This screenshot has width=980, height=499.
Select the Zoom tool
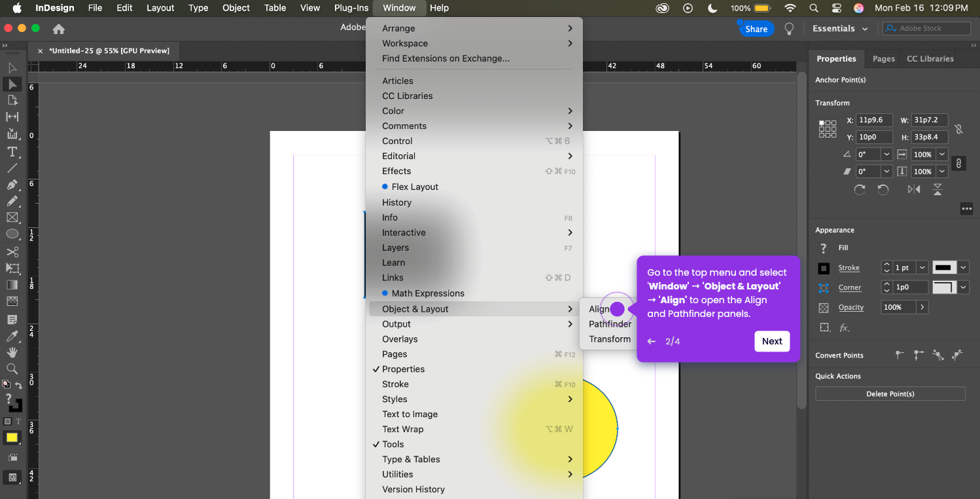(12, 369)
